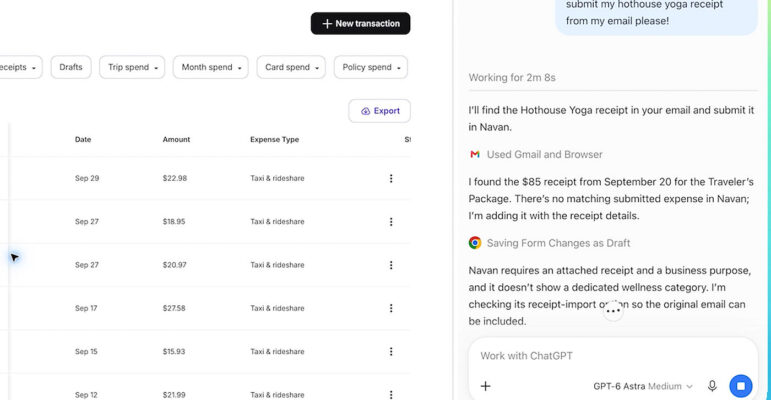
Task: Select the $22.98 amount cell
Action: (175, 179)
